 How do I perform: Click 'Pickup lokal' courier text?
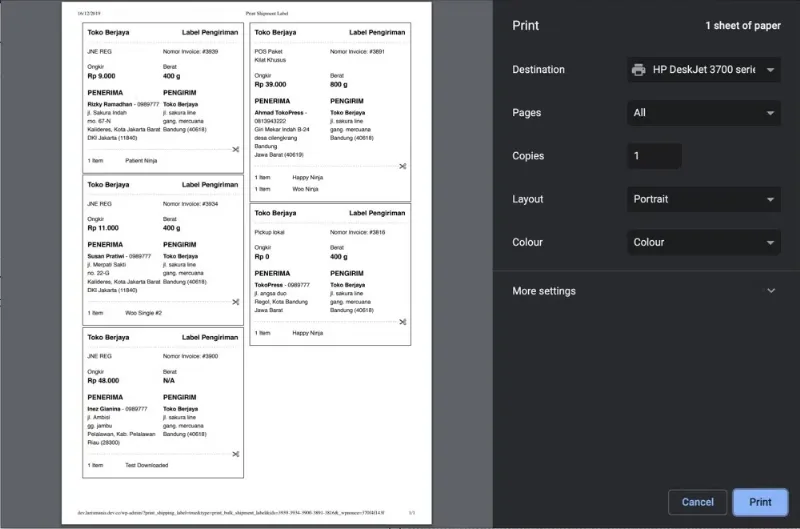[269, 232]
